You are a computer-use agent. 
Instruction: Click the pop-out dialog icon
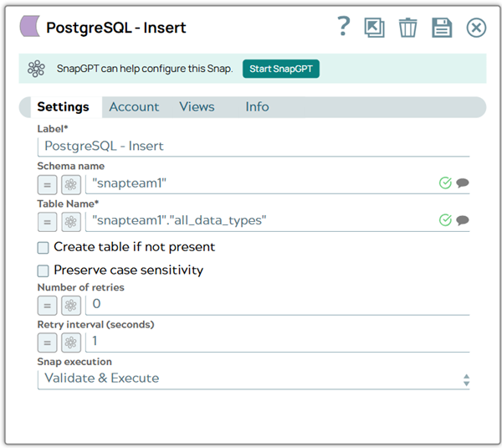374,28
